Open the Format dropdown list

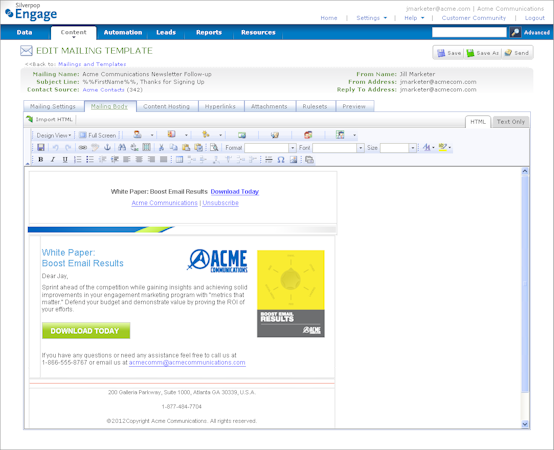tap(293, 148)
